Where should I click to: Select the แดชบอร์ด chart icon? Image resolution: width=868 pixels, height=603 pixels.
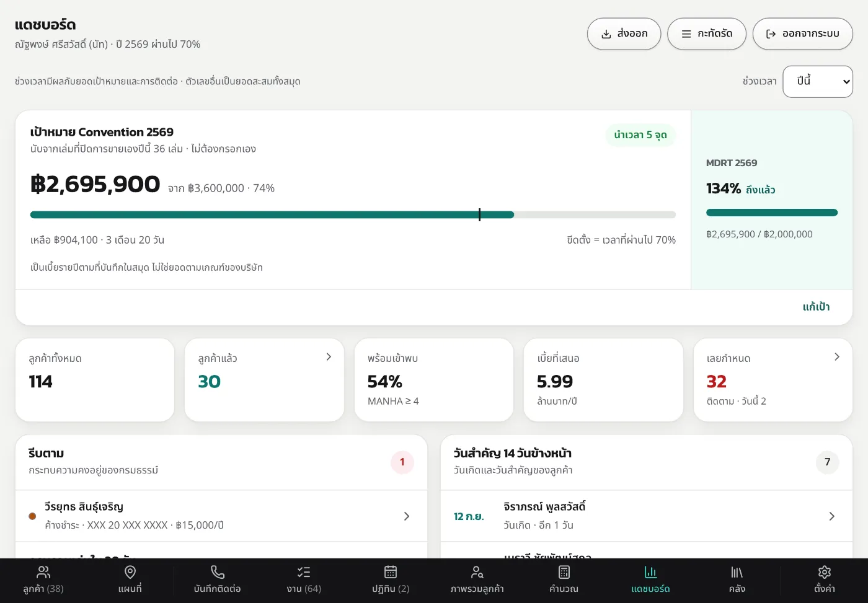tap(650, 572)
